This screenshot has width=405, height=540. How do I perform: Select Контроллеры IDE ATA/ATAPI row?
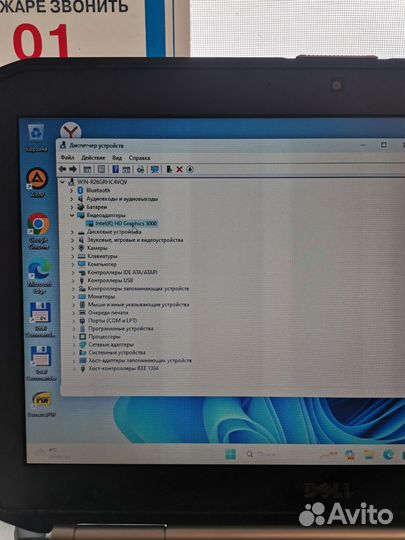pos(122,272)
